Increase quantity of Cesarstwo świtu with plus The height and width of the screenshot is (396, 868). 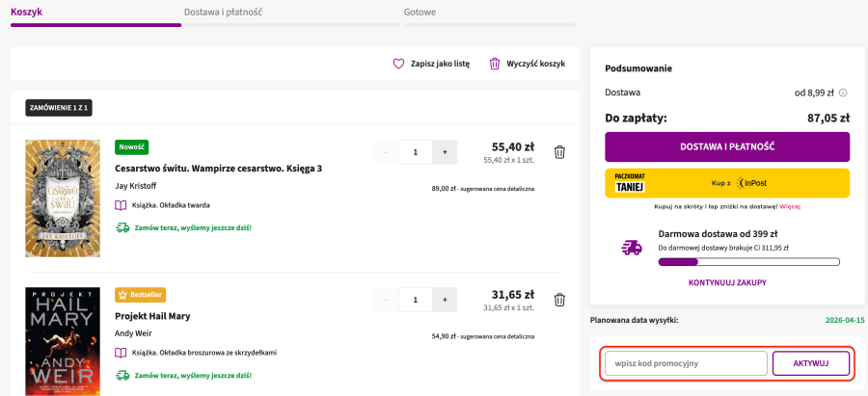[x=445, y=151]
